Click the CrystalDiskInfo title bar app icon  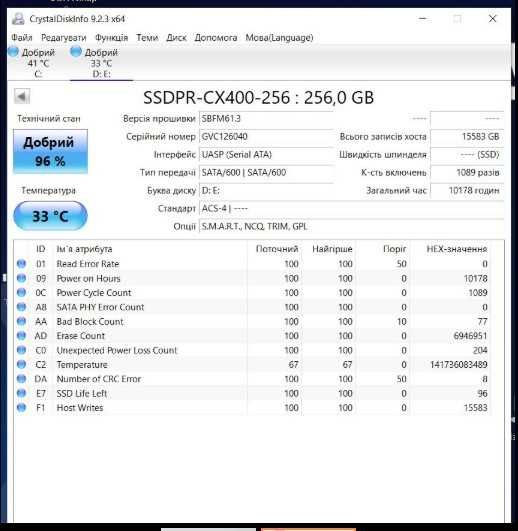click(x=18, y=19)
